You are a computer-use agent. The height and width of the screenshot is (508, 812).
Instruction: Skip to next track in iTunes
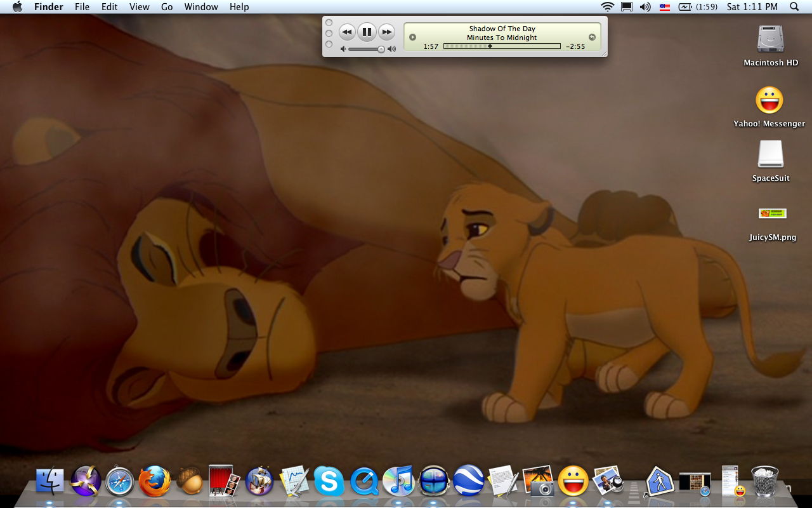coord(386,32)
